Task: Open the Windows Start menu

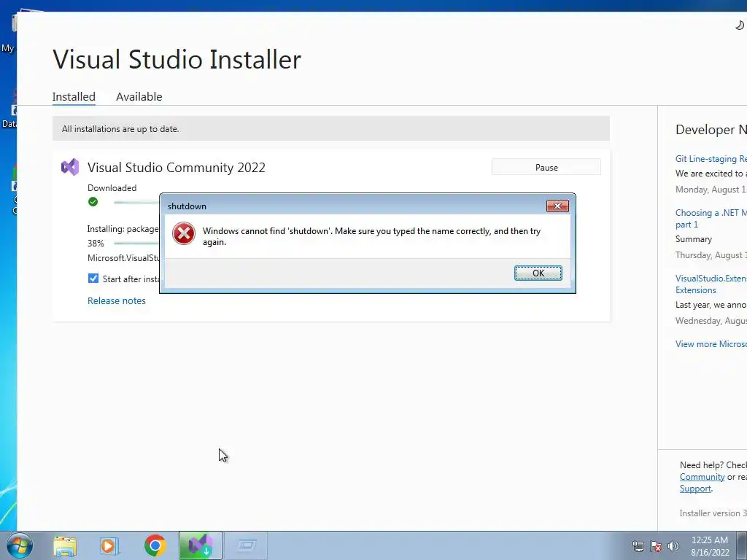Action: tap(20, 545)
